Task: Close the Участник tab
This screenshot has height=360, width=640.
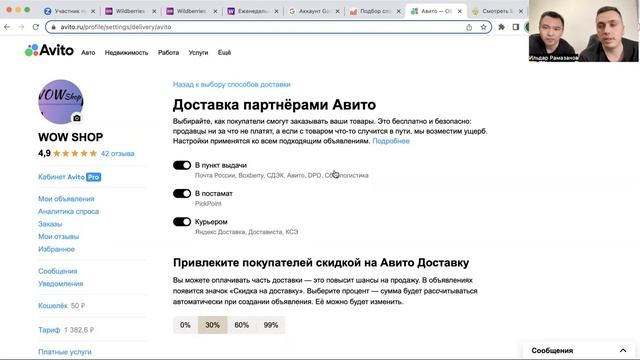Action: [93, 11]
